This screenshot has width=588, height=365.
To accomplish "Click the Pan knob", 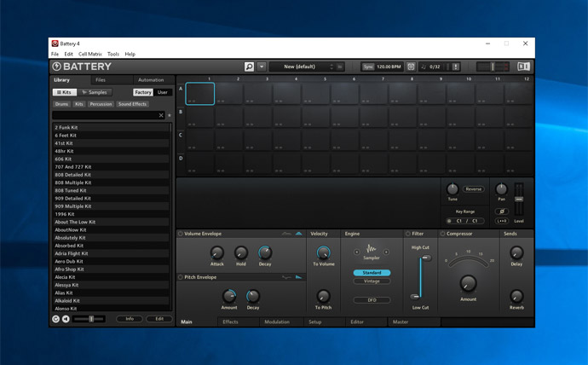I will click(501, 188).
